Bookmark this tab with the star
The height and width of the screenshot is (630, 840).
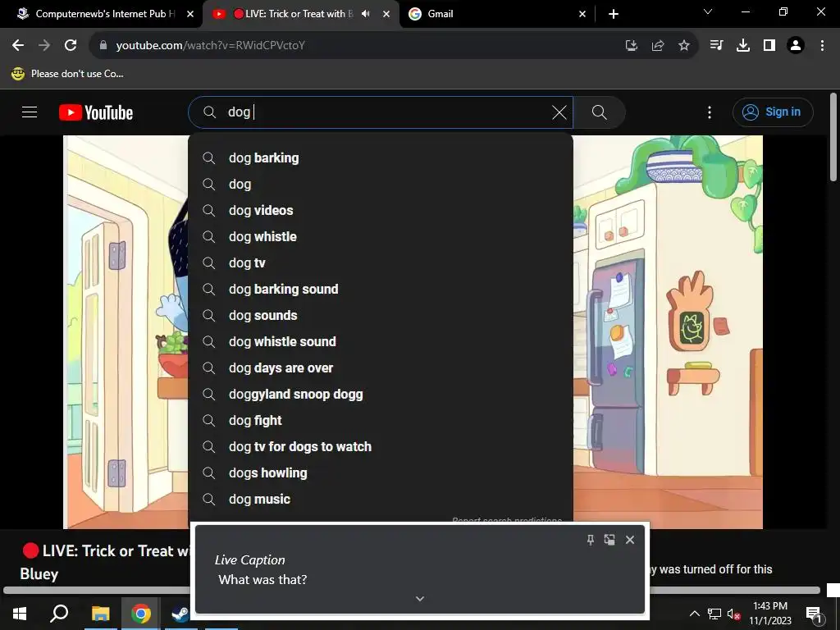tap(684, 45)
